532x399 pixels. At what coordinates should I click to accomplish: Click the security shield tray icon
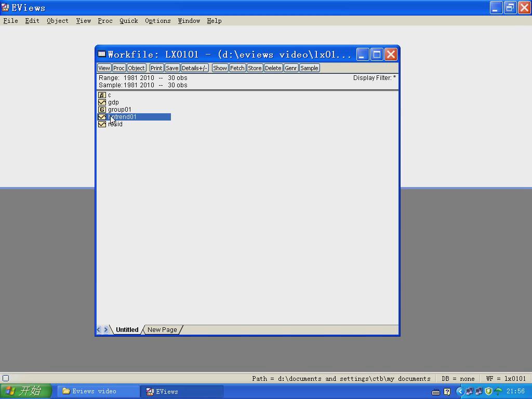488,392
